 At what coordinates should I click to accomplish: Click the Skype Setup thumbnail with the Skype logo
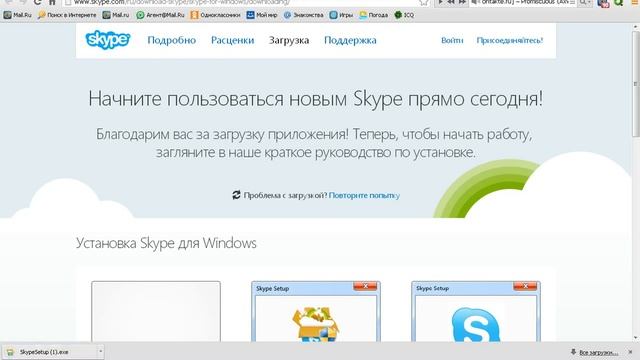476,311
